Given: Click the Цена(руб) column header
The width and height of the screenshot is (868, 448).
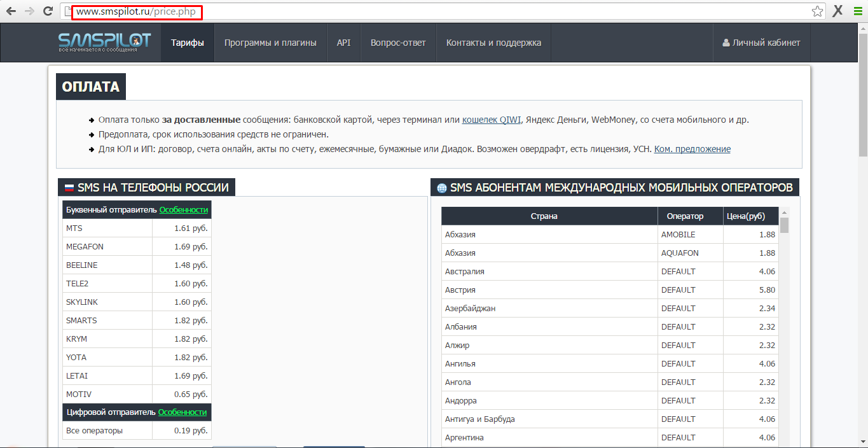Looking at the screenshot, I should [750, 216].
